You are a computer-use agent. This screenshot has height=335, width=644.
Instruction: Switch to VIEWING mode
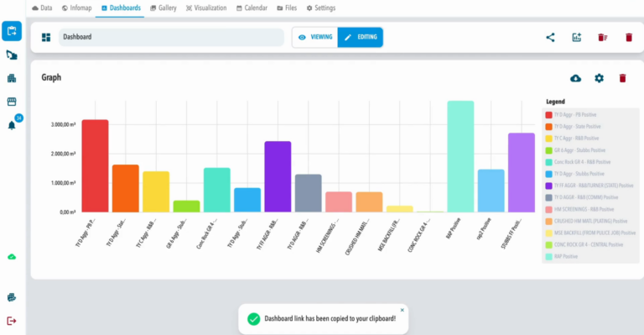click(x=315, y=37)
